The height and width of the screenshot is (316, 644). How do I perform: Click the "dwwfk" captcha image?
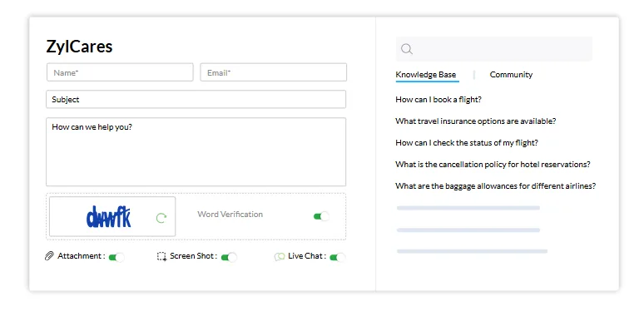[108, 217]
